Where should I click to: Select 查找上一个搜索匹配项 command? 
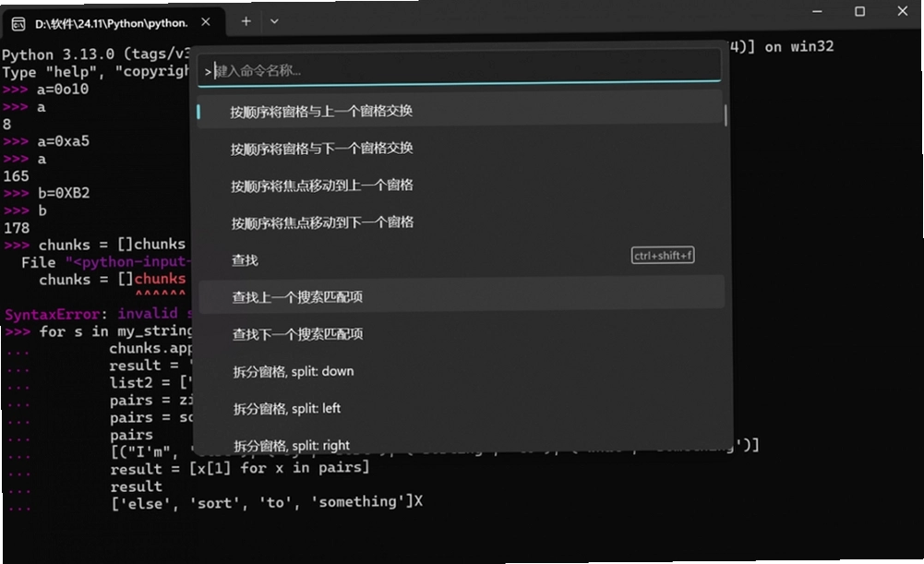pos(461,296)
